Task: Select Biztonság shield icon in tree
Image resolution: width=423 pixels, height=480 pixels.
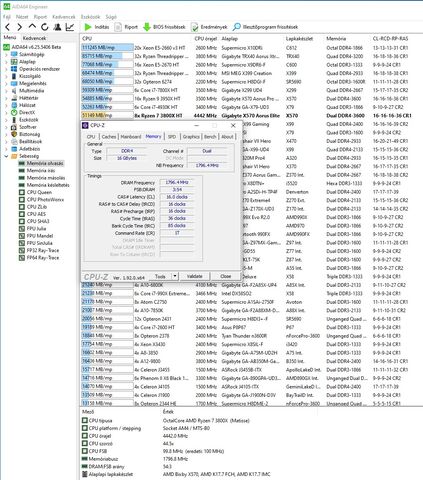Action: coord(14,134)
